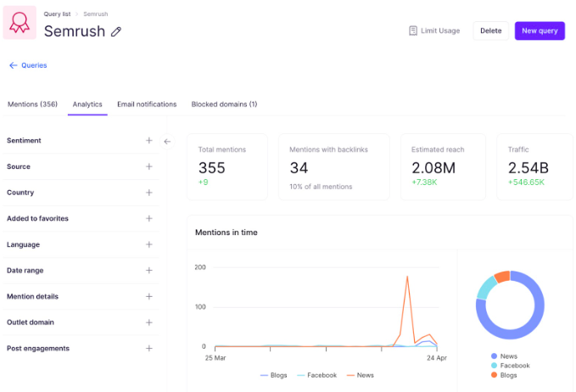
Task: Expand the Country filter section
Action: click(x=148, y=193)
